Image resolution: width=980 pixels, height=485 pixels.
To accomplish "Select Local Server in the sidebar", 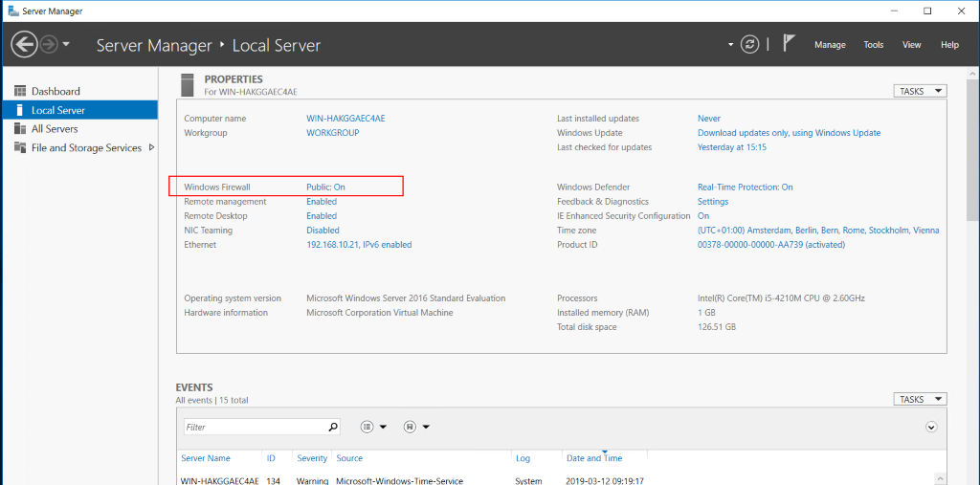I will (x=78, y=110).
